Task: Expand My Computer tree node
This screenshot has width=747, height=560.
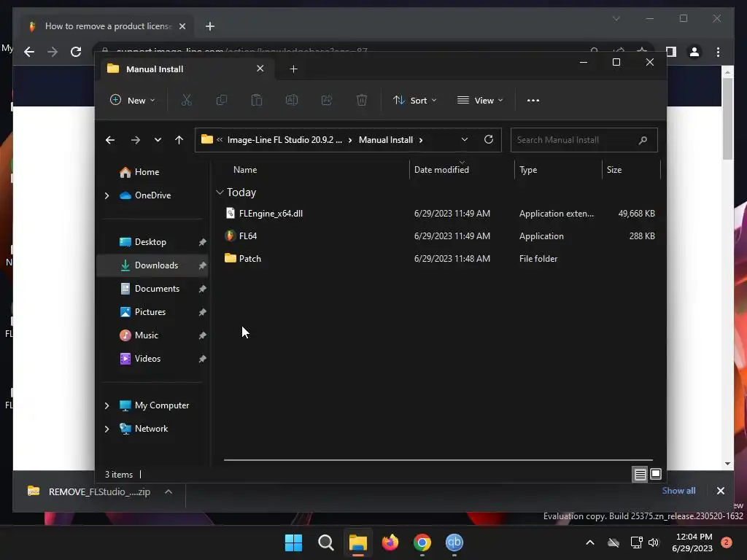Action: [107, 405]
